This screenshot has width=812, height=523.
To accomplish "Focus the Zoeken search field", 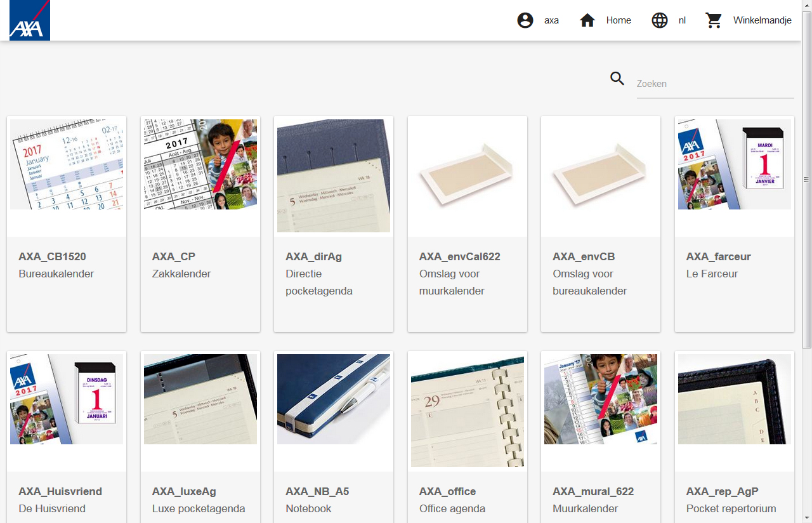I will (x=715, y=84).
